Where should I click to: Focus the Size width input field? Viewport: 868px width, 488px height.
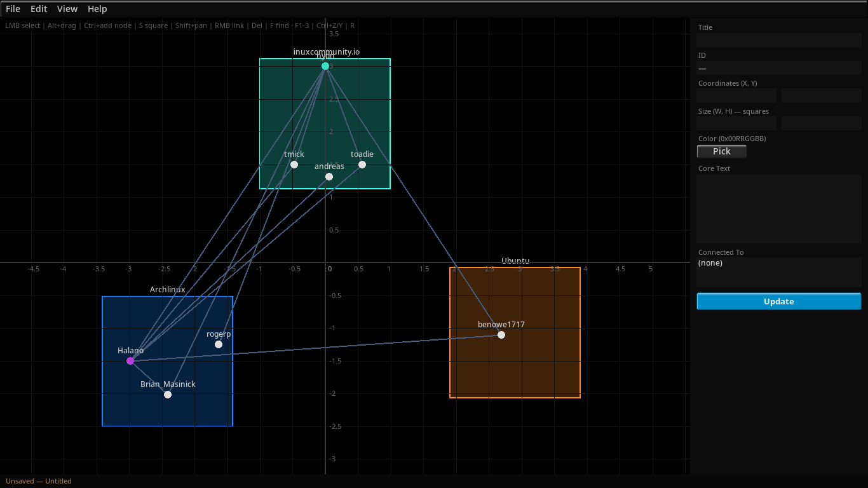(736, 123)
